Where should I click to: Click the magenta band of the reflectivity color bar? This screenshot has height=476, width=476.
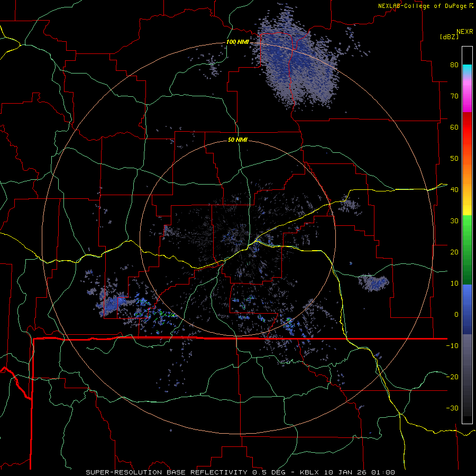467,97
